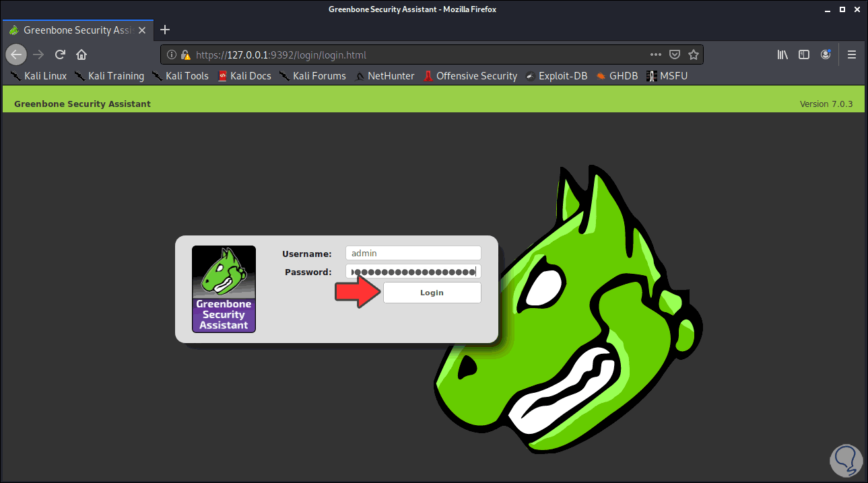Viewport: 868px width, 483px height.
Task: Click the browser forward arrow
Action: tap(38, 54)
